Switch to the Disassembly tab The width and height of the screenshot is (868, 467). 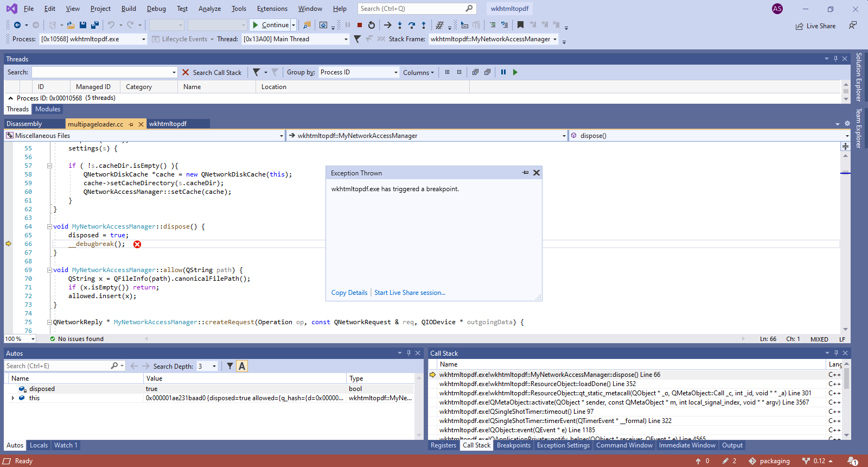click(24, 124)
